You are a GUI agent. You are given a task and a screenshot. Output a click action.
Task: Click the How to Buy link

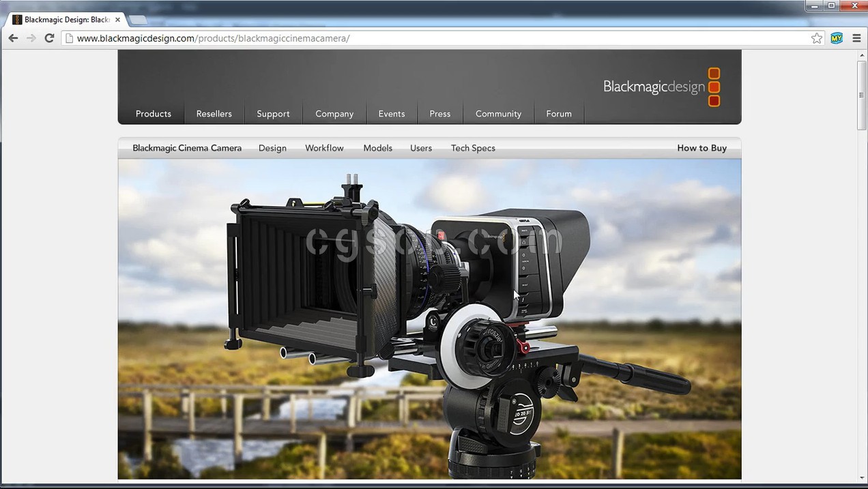pyautogui.click(x=701, y=148)
